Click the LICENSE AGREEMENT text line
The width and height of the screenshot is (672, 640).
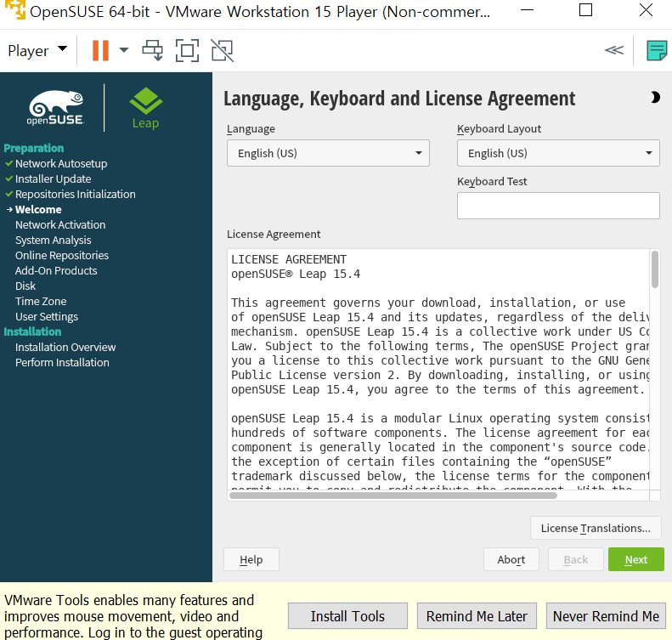[x=289, y=259]
